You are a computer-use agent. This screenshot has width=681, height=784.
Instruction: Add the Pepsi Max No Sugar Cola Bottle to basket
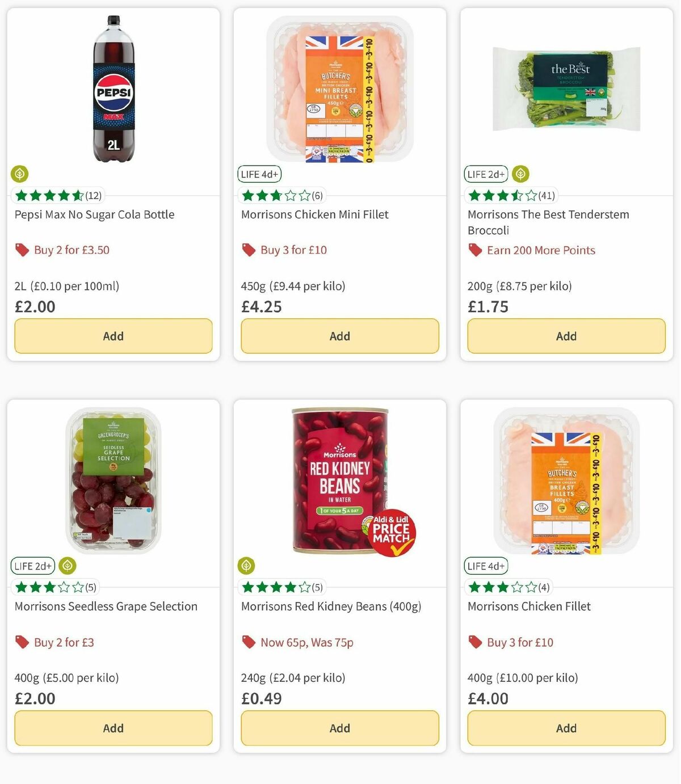[x=113, y=336]
